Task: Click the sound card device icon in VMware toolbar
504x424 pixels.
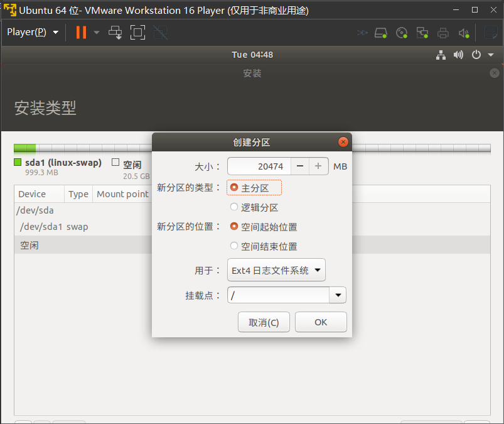Action: pyautogui.click(x=464, y=33)
